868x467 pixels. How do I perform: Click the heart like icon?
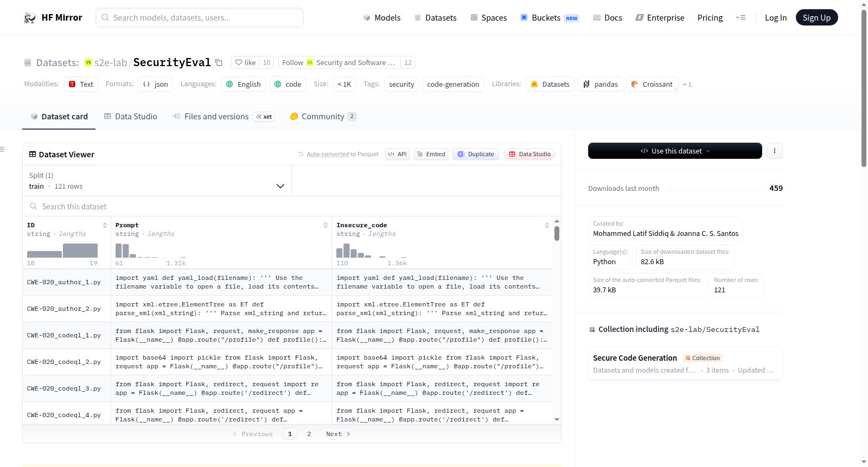pos(239,62)
